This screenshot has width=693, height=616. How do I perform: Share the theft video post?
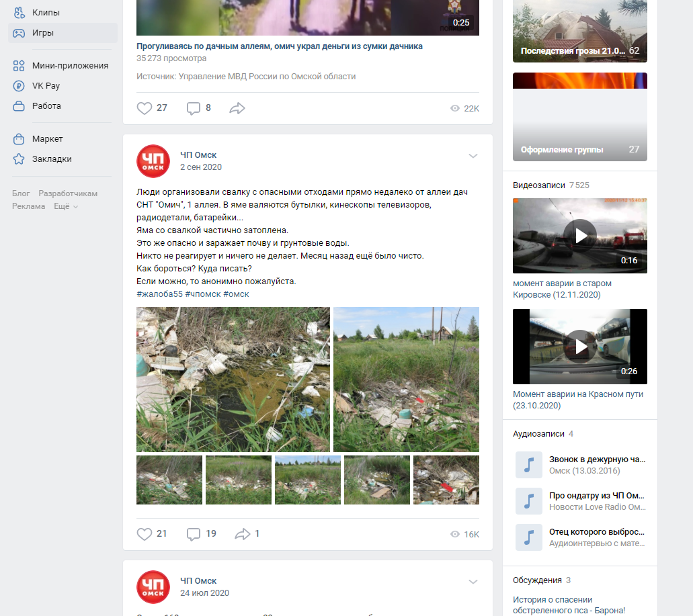click(237, 108)
